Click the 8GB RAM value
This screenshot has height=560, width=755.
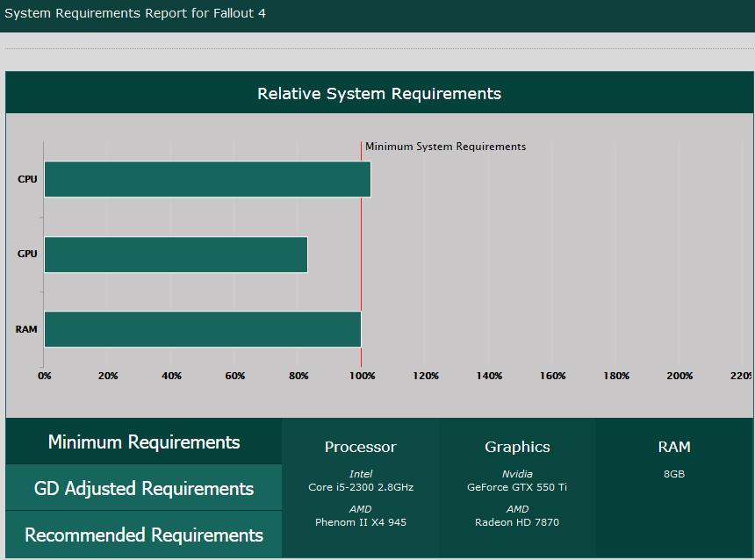674,474
